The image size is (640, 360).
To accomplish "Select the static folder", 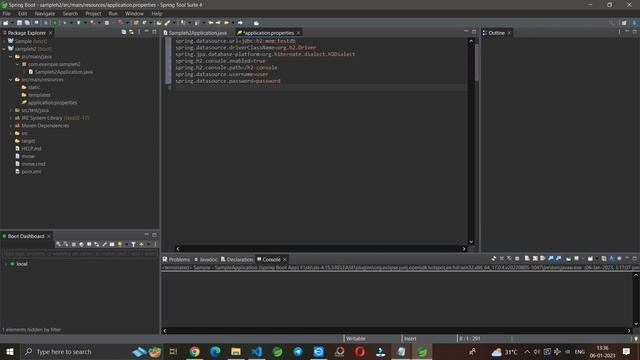I will pos(31,87).
